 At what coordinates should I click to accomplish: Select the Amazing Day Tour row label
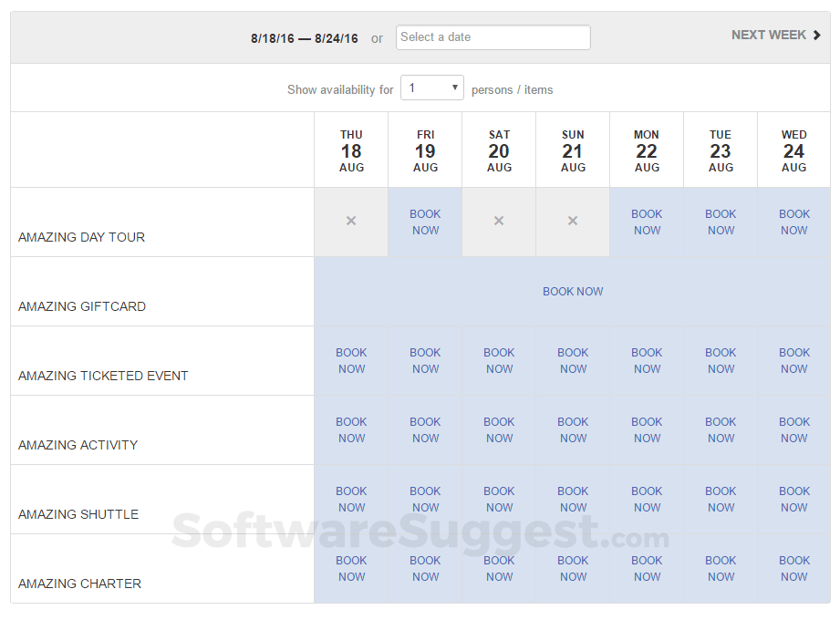(x=81, y=237)
